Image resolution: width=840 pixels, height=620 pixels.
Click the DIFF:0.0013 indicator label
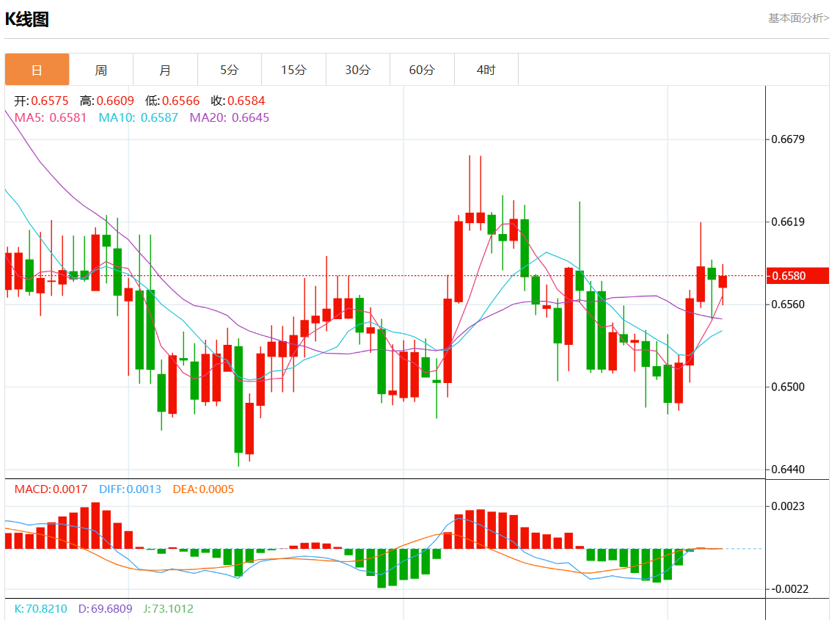pos(130,489)
